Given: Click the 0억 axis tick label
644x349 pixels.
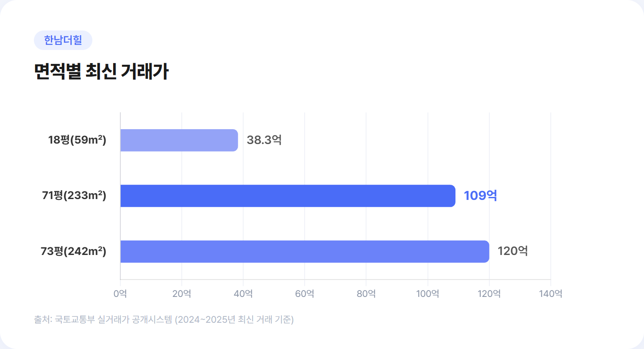Looking at the screenshot, I should (120, 294).
